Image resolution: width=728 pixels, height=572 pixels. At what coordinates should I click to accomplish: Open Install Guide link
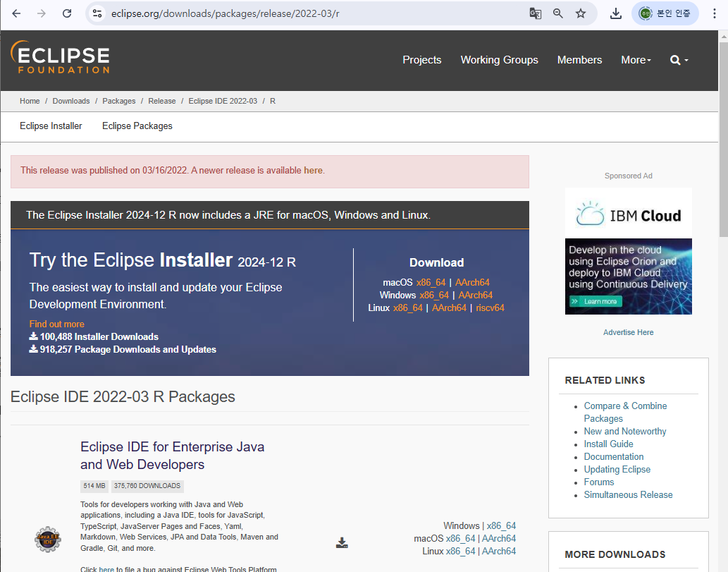pyautogui.click(x=608, y=444)
